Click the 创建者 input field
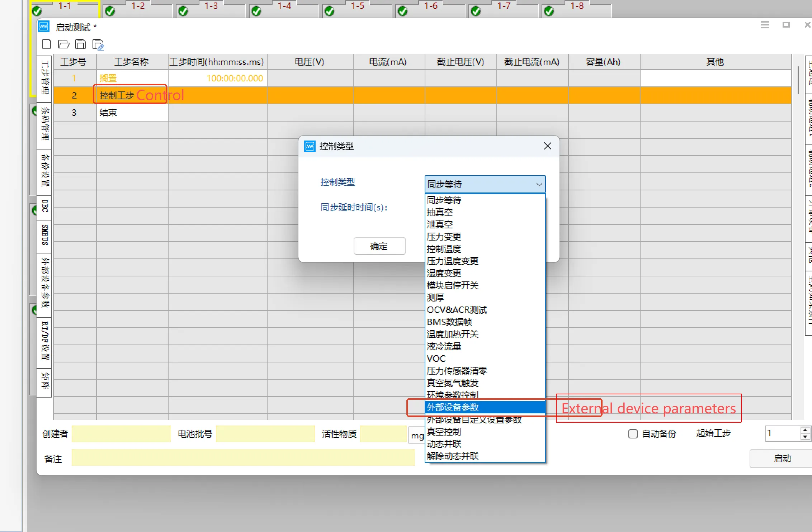 point(121,434)
